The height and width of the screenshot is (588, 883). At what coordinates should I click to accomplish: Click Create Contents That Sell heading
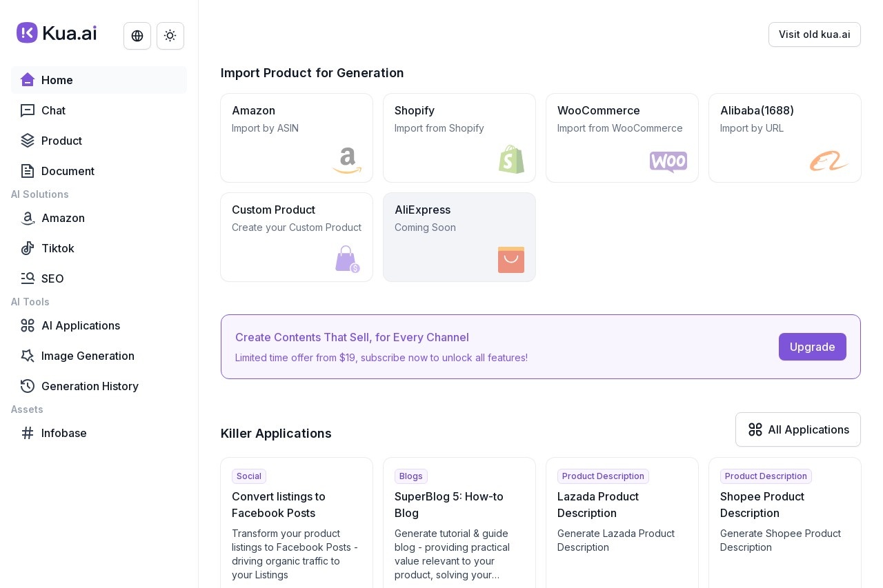click(x=352, y=337)
